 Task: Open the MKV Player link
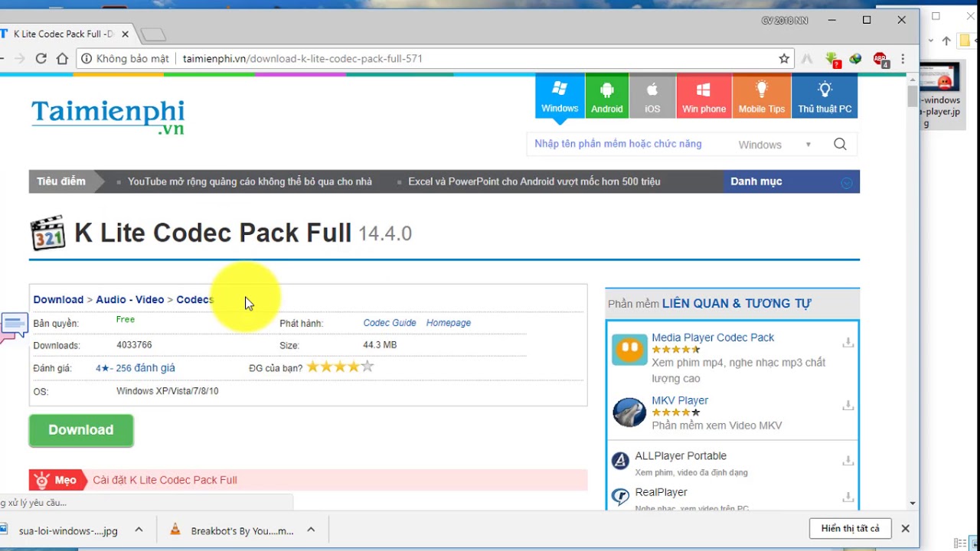[680, 400]
